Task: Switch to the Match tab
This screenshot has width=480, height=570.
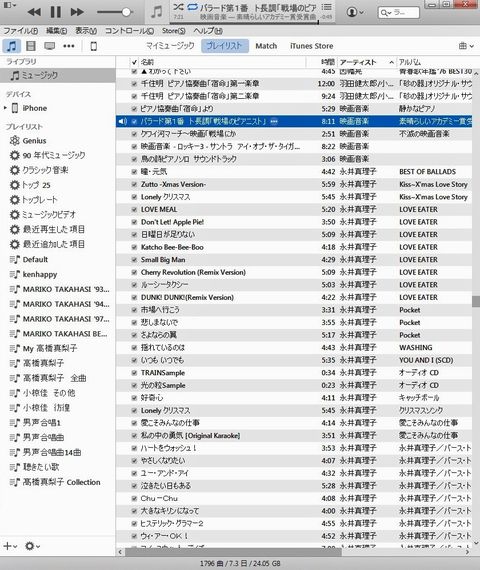Action: [x=266, y=46]
